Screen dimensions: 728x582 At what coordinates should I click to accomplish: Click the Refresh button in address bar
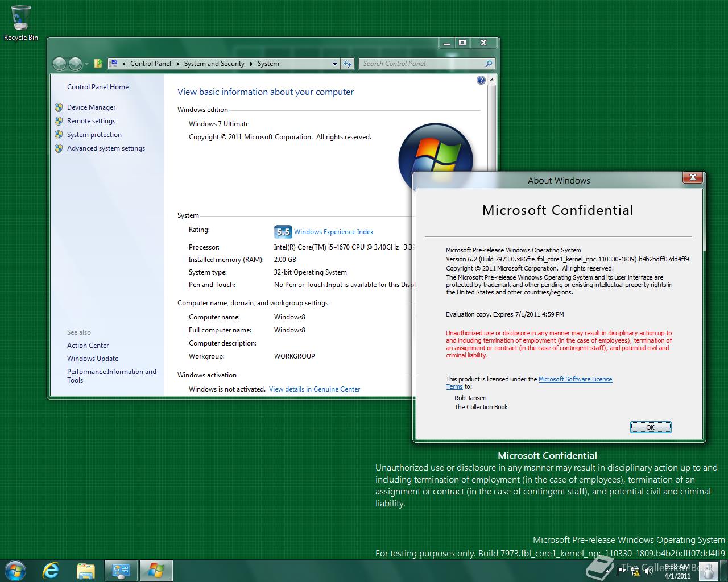[x=348, y=64]
